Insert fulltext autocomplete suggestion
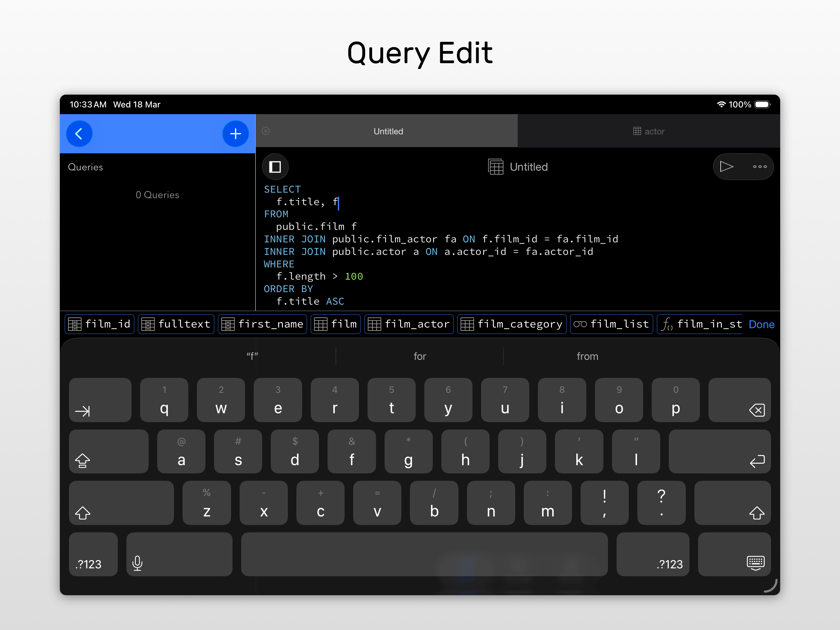 point(176,324)
